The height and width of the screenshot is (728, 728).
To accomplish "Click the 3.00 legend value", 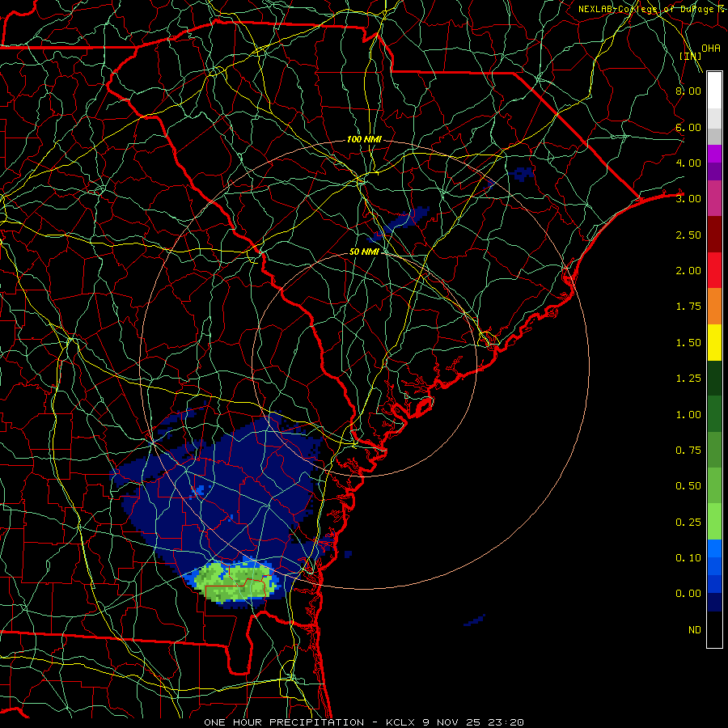I will coord(688,199).
